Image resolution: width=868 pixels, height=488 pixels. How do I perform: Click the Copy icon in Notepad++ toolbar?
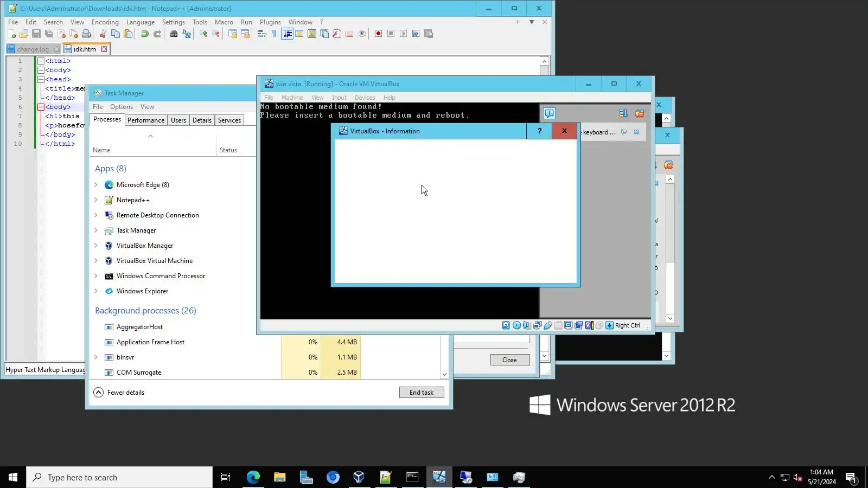(x=116, y=34)
